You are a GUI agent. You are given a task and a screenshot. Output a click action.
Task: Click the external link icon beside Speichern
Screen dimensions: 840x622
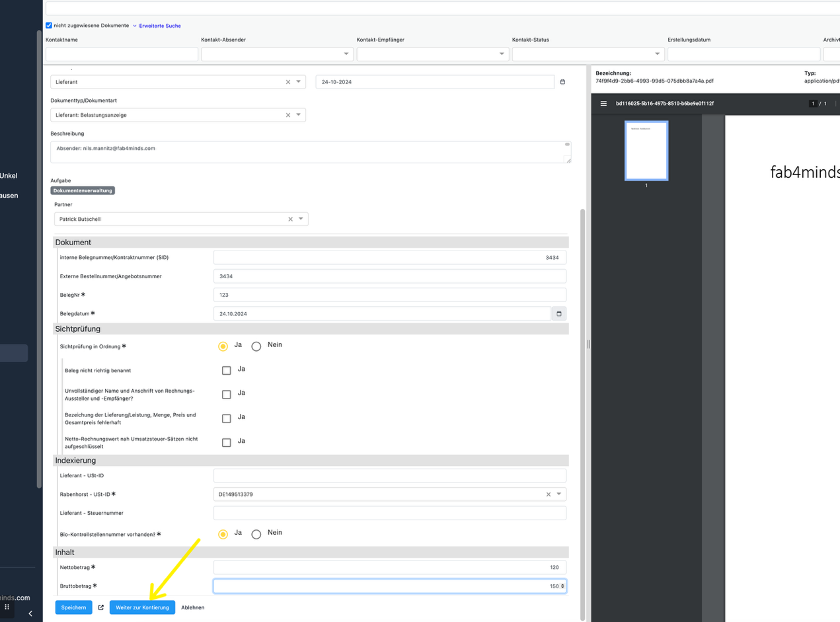101,607
